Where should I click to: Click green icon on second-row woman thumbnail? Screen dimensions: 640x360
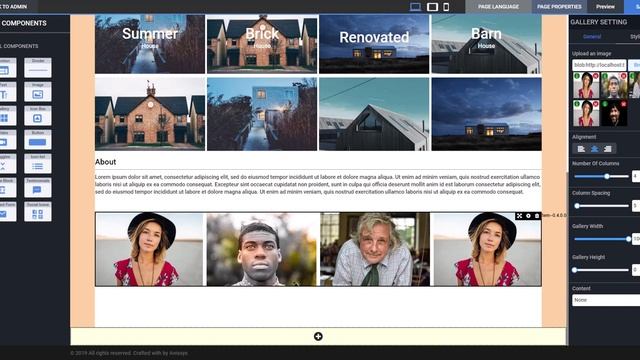click(577, 104)
